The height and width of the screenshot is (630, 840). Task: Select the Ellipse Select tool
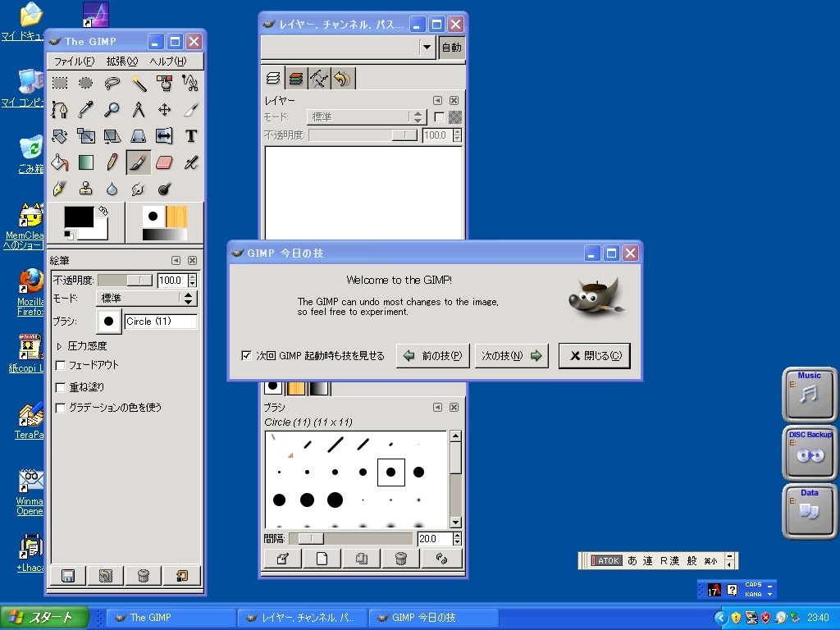[x=85, y=83]
